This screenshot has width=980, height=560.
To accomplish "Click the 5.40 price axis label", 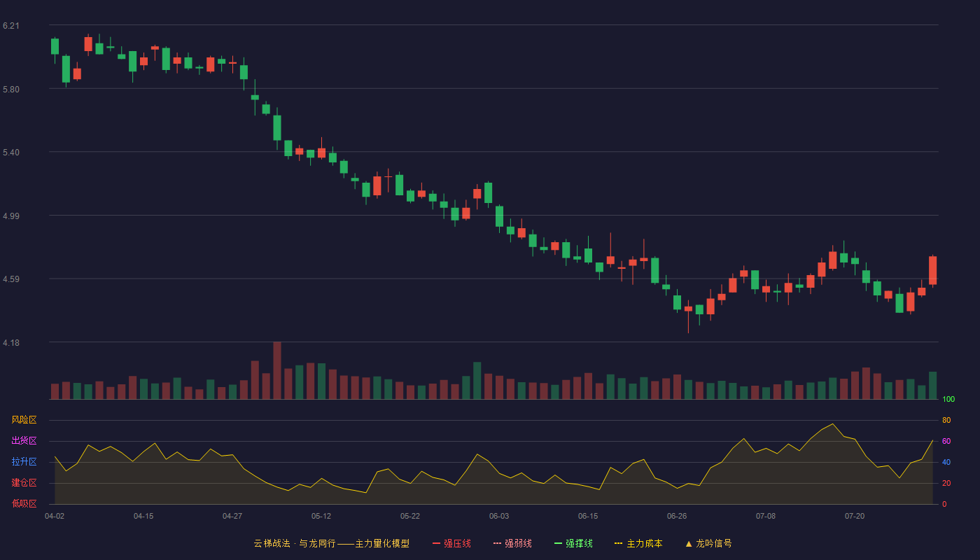I will point(11,153).
